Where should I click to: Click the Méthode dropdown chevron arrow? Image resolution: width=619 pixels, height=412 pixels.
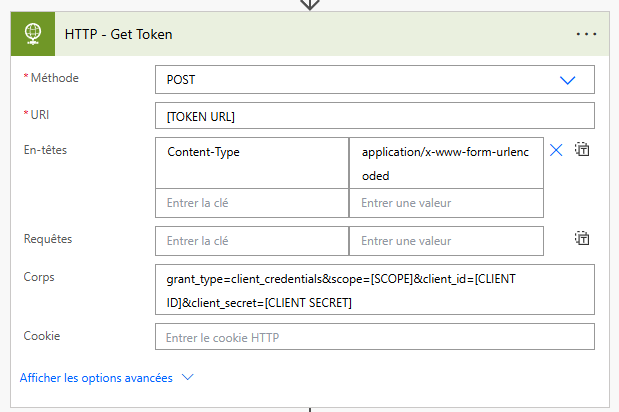click(x=568, y=80)
